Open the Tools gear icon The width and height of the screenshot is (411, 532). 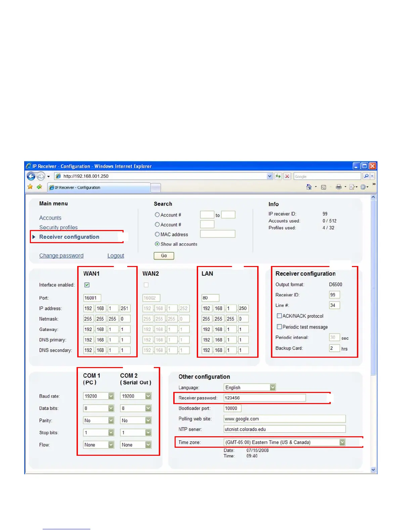point(363,187)
